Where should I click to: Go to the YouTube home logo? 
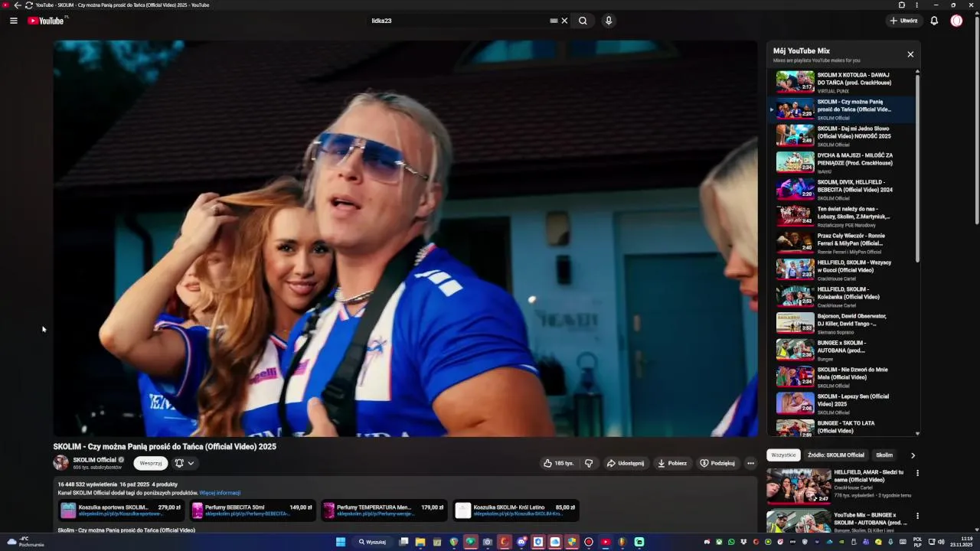(46, 21)
